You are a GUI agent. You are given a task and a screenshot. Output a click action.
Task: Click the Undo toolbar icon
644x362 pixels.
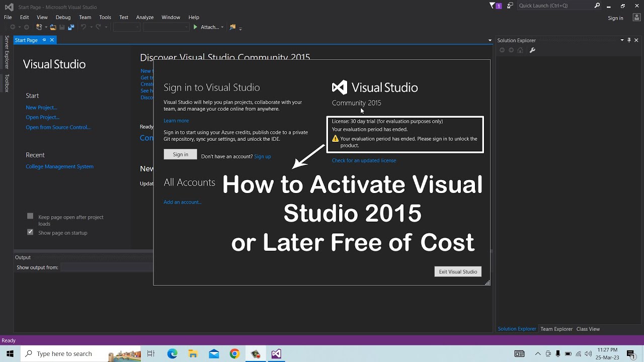coord(84,27)
